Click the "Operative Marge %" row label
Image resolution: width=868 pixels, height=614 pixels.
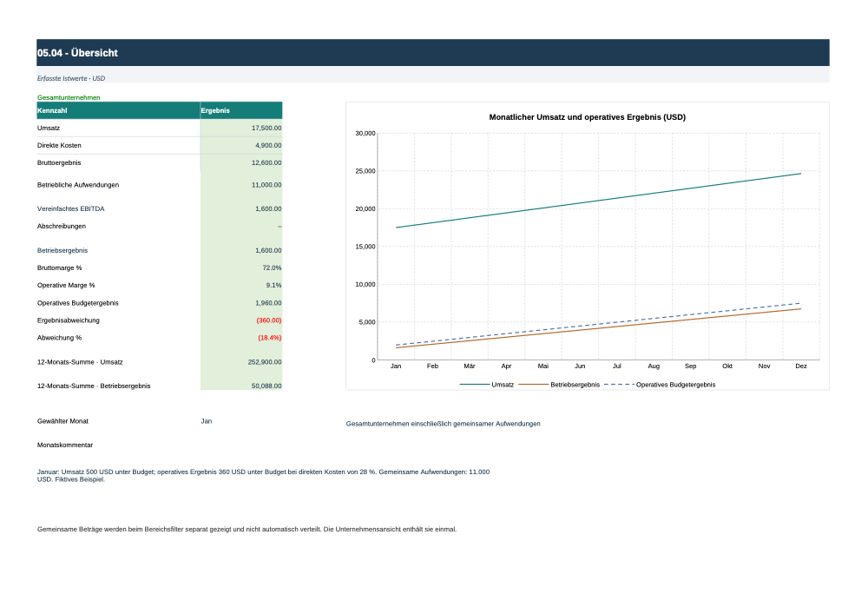tap(66, 286)
